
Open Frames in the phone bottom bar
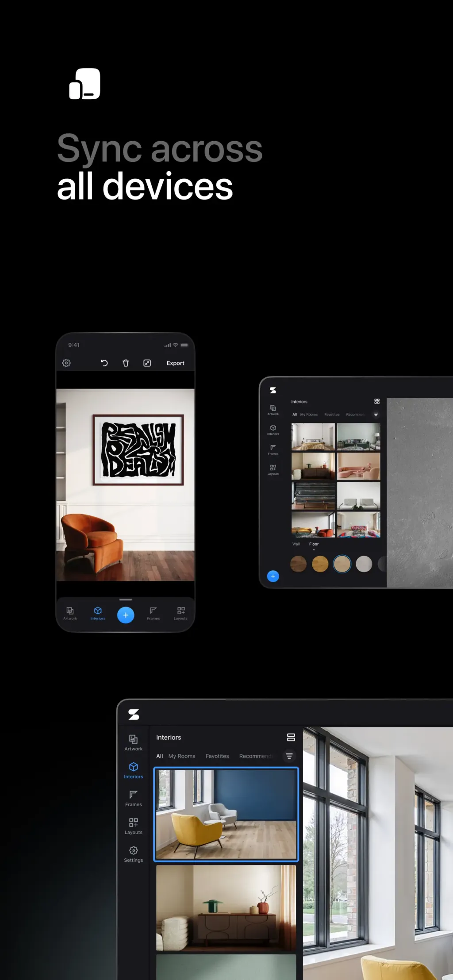pos(154,613)
